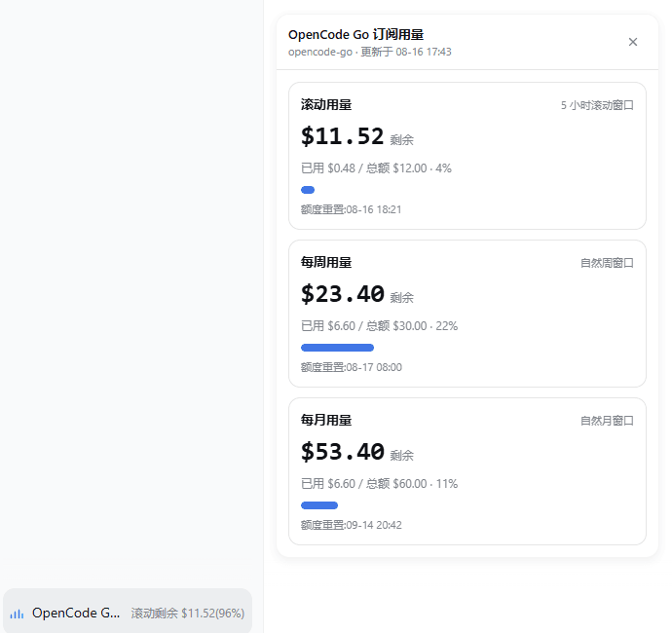Click the 滚动剩余 $11.52(96%) status text

tap(188, 614)
